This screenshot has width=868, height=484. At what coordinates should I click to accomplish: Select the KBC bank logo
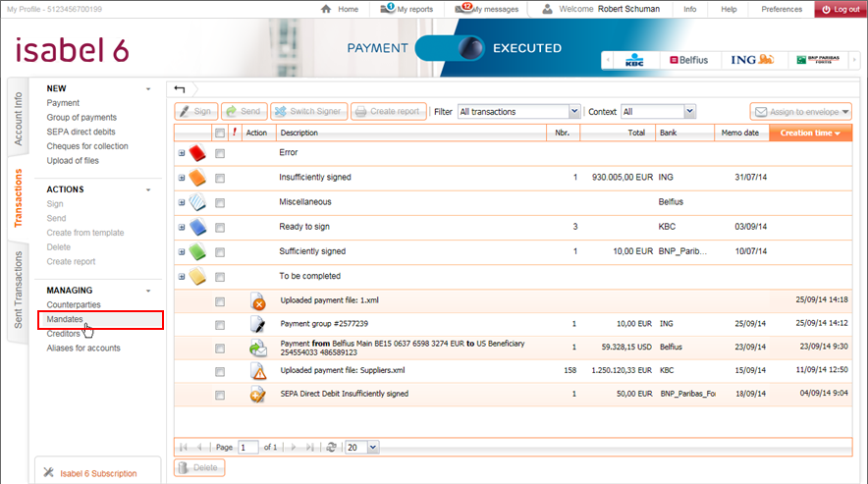point(634,60)
